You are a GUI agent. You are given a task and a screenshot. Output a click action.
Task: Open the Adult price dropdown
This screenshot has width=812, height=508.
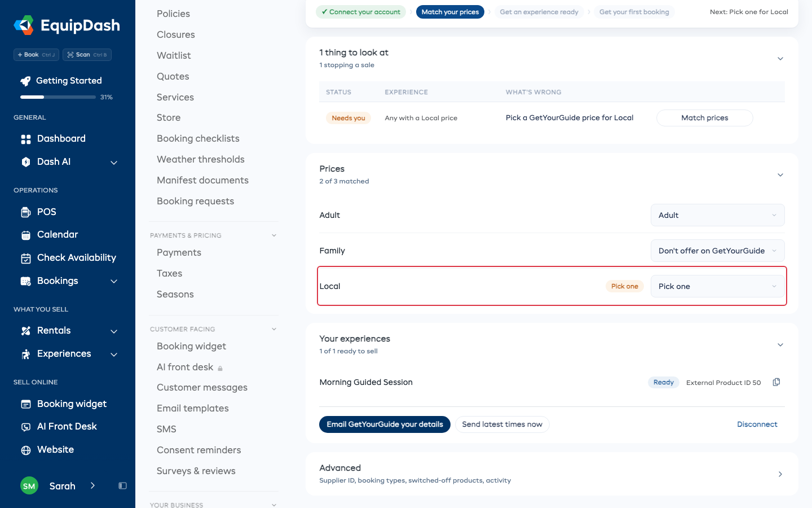[x=717, y=215]
